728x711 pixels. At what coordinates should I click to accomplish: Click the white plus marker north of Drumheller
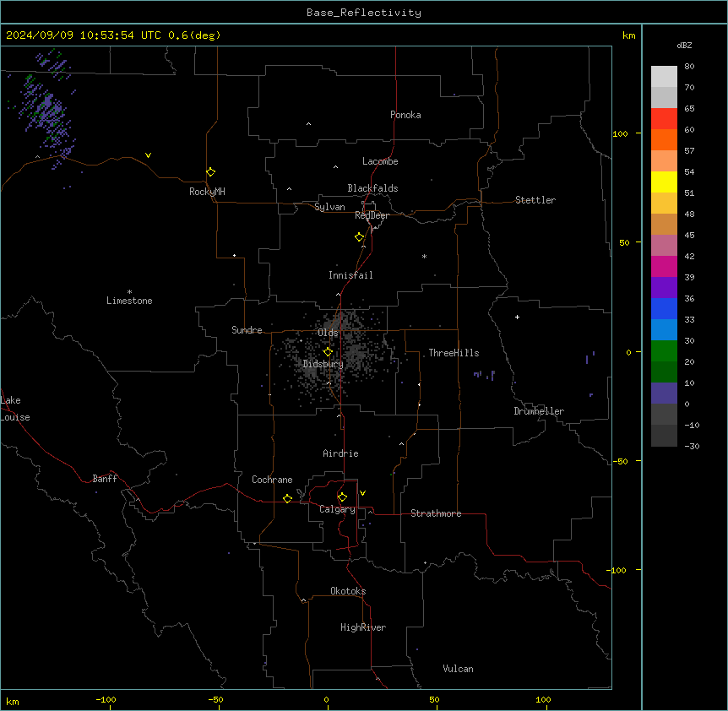click(517, 317)
